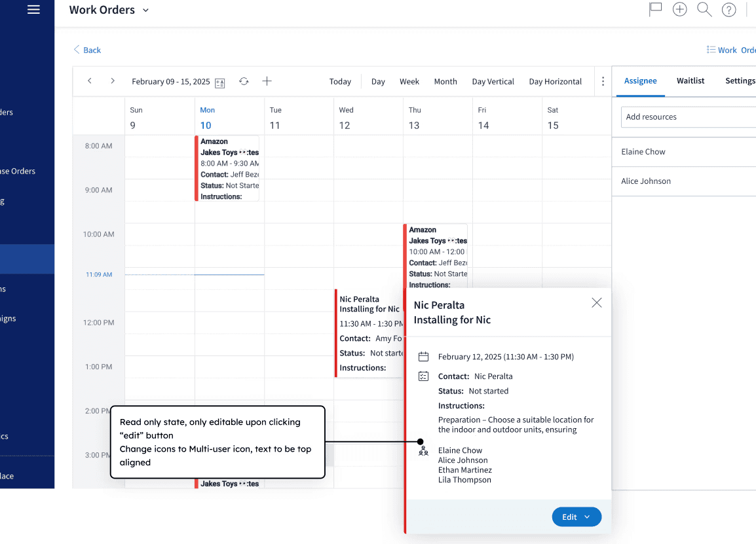
Task: Select the Assignee tab
Action: (640, 81)
